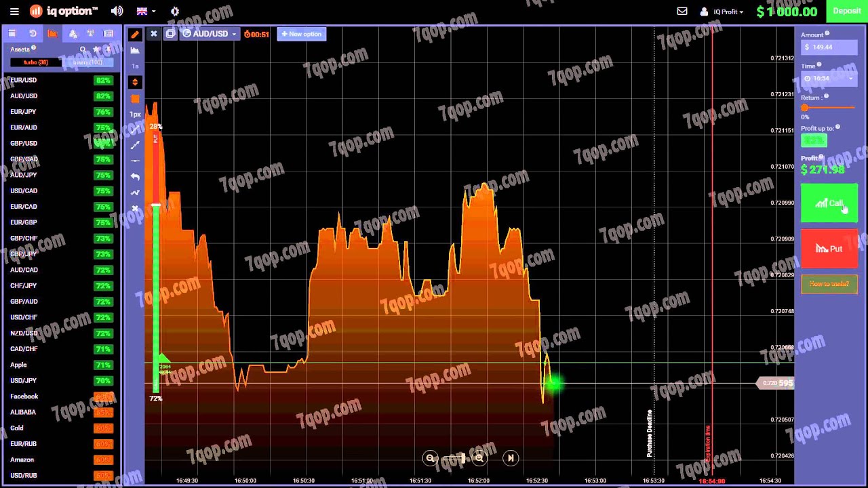The height and width of the screenshot is (488, 868).
Task: Close the AUD/USD chart tab
Action: (x=154, y=34)
